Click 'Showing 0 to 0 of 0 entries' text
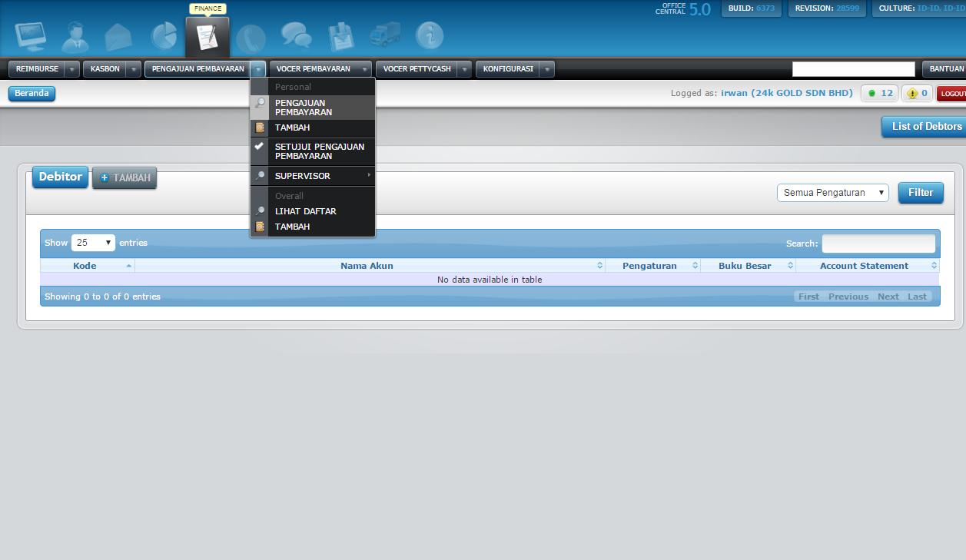The image size is (966, 560). click(103, 297)
